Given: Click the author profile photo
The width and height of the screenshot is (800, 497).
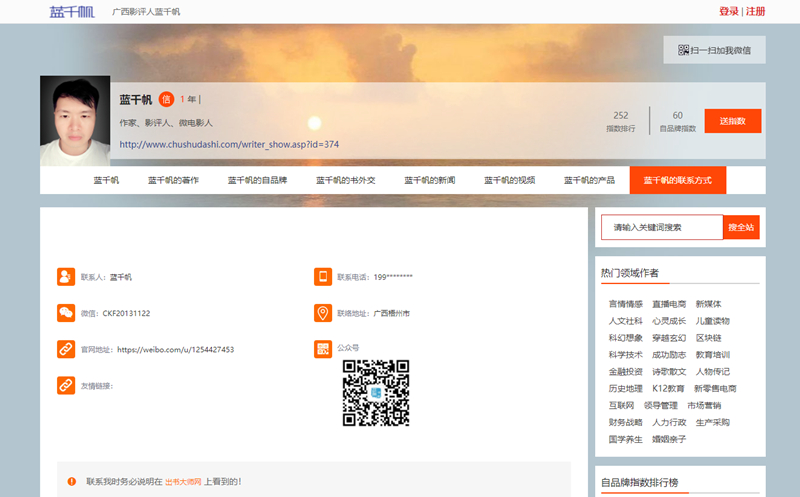Looking at the screenshot, I should point(75,121).
